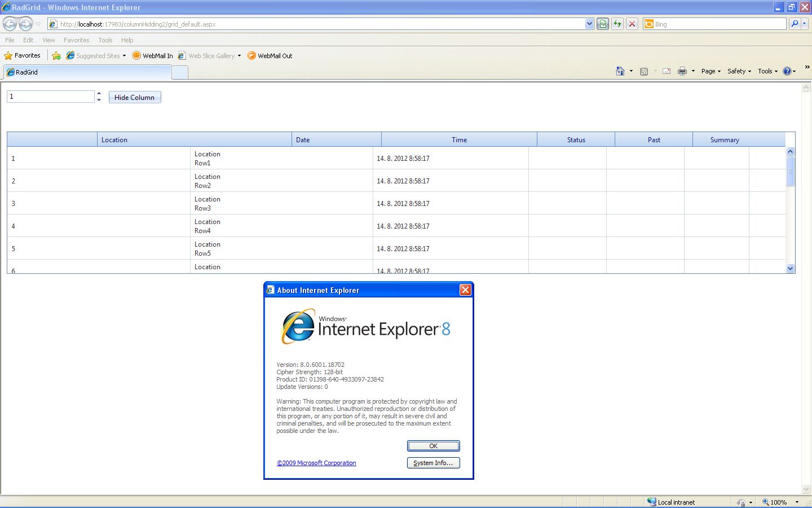This screenshot has width=812, height=508.
Task: Open the ©2009 Microsoft Corporation link
Action: tap(316, 463)
